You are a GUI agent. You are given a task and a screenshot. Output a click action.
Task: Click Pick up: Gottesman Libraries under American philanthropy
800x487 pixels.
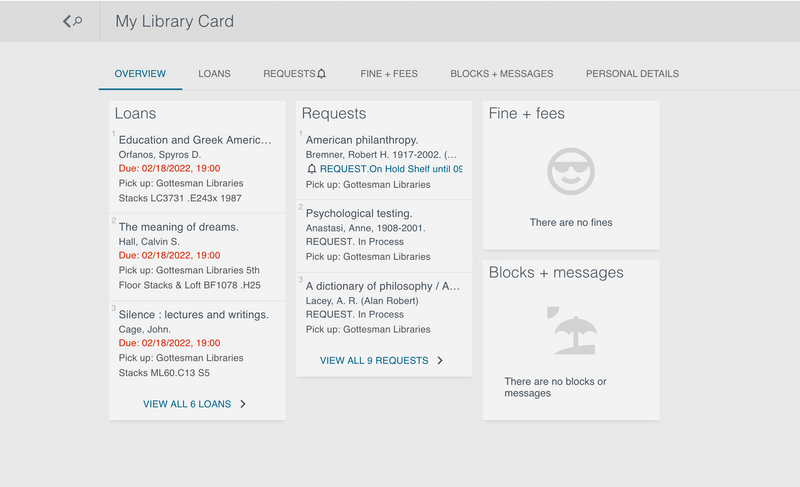pos(368,185)
